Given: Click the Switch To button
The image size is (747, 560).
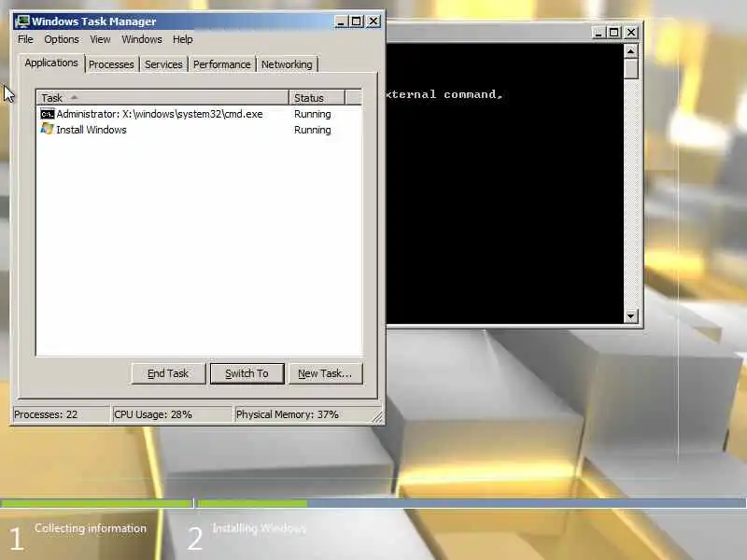Looking at the screenshot, I should click(247, 373).
